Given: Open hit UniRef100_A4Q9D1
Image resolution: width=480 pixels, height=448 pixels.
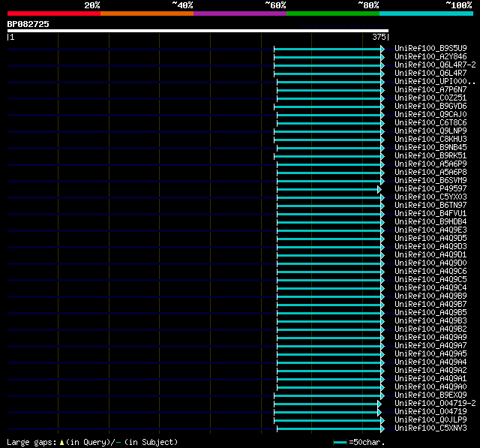Looking at the screenshot, I should (430, 255).
